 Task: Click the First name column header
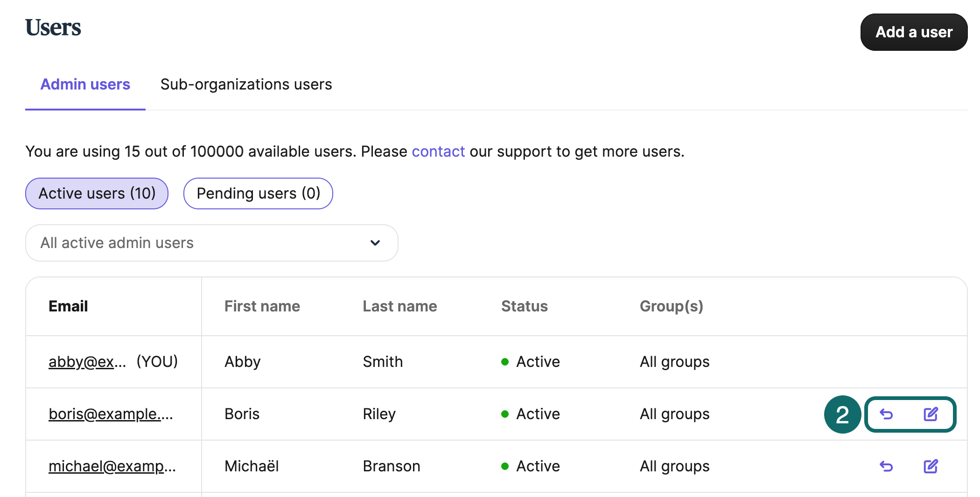coord(262,306)
